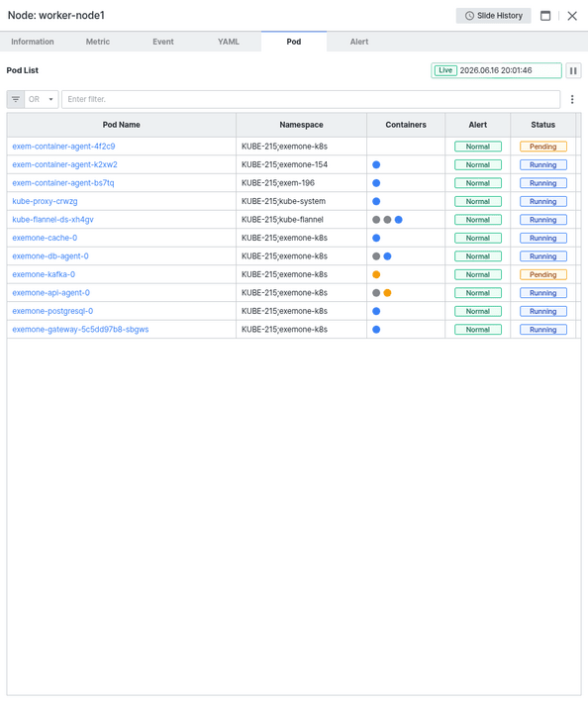Switch to the YAML tab
The height and width of the screenshot is (706, 588).
coord(229,42)
